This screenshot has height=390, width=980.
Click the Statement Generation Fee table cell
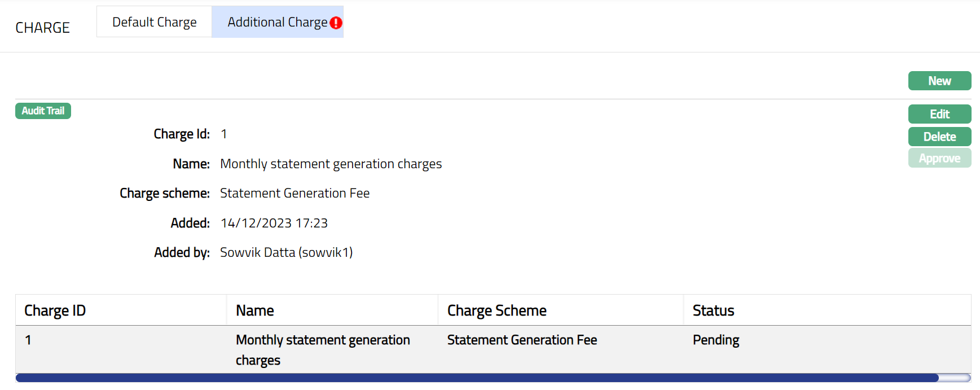tap(521, 340)
